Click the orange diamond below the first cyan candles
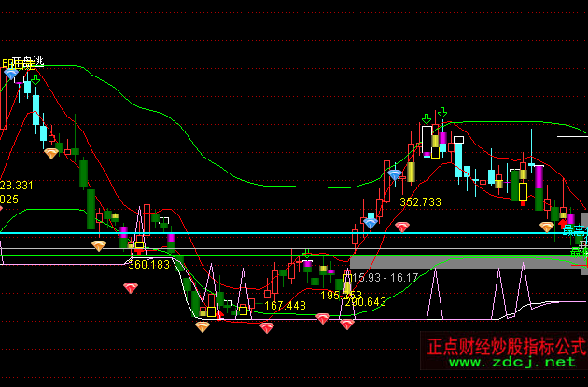The width and height of the screenshot is (588, 387). [51, 153]
